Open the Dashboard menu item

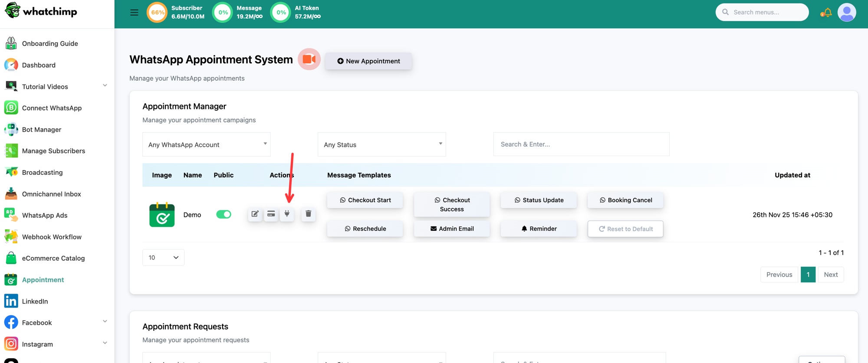[x=39, y=65]
